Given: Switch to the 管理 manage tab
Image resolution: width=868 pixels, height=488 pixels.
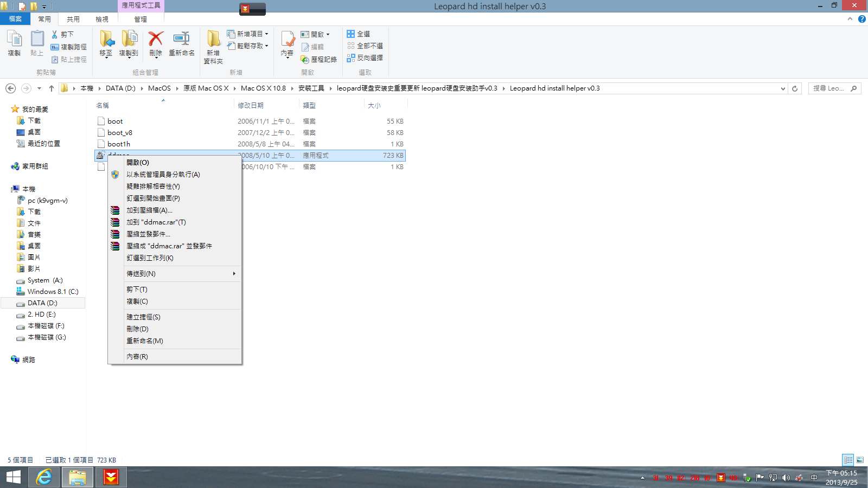Looking at the screenshot, I should 141,19.
